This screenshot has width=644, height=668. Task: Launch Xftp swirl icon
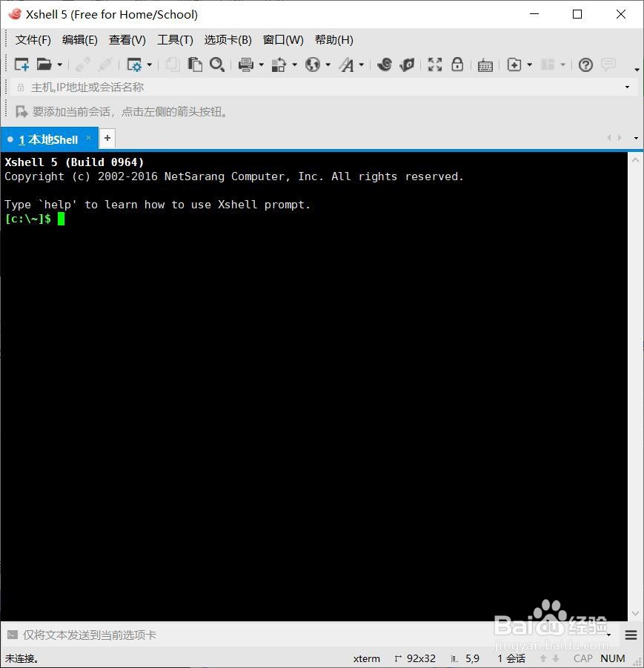tap(385, 65)
